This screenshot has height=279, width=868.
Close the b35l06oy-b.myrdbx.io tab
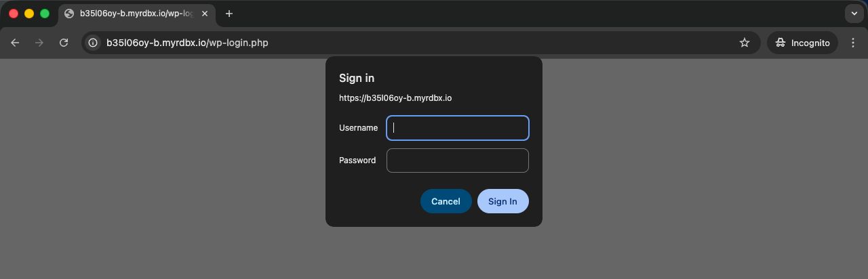[x=205, y=14]
